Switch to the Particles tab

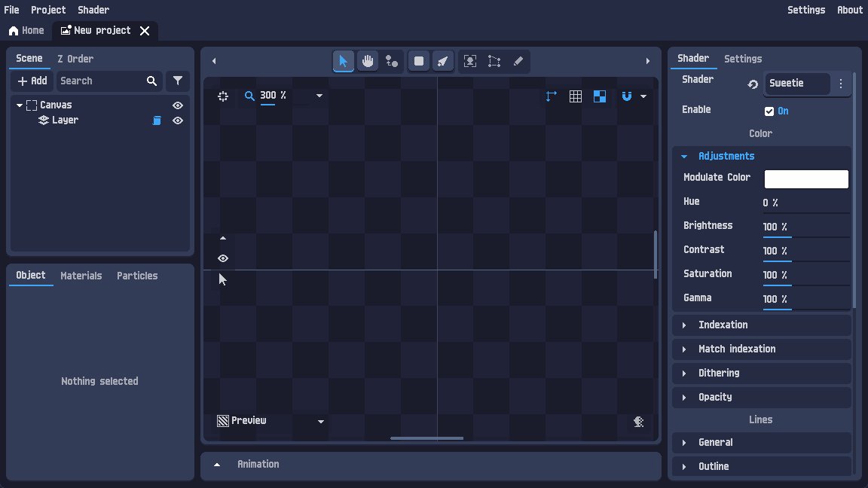click(137, 276)
